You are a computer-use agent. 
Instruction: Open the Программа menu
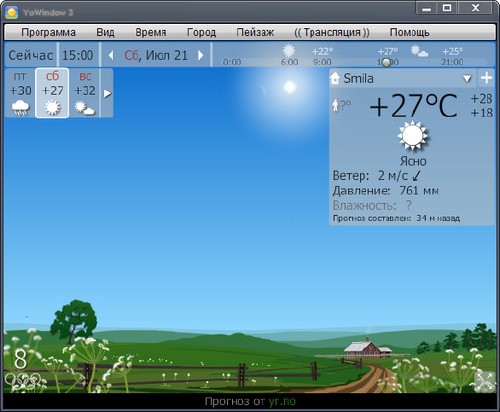coord(48,32)
